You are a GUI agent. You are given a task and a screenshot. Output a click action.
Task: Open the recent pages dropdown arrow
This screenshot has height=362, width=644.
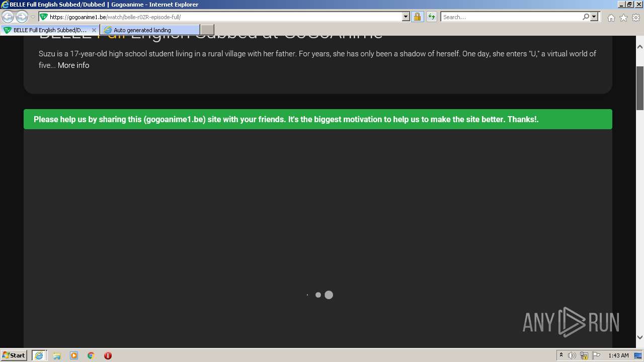[33, 17]
